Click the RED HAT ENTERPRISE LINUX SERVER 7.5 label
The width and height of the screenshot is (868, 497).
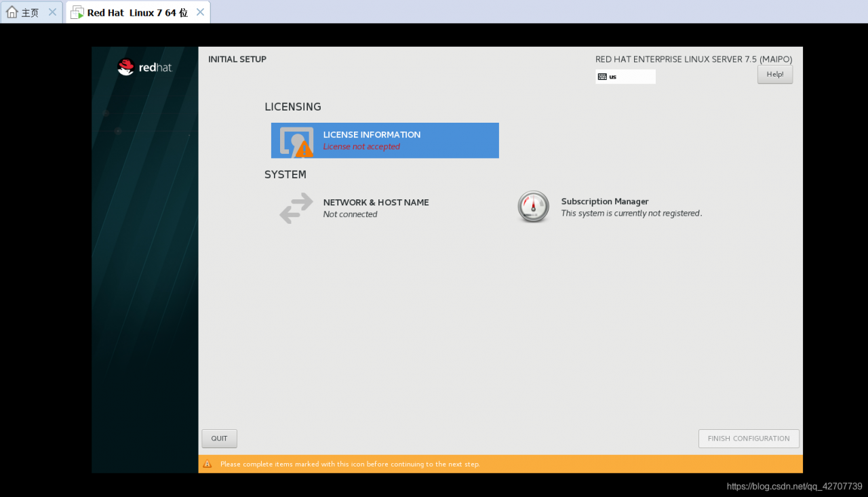pos(694,59)
